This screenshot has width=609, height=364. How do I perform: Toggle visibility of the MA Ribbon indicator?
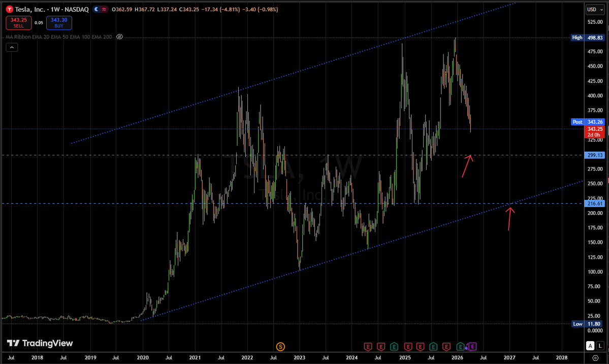[x=119, y=37]
